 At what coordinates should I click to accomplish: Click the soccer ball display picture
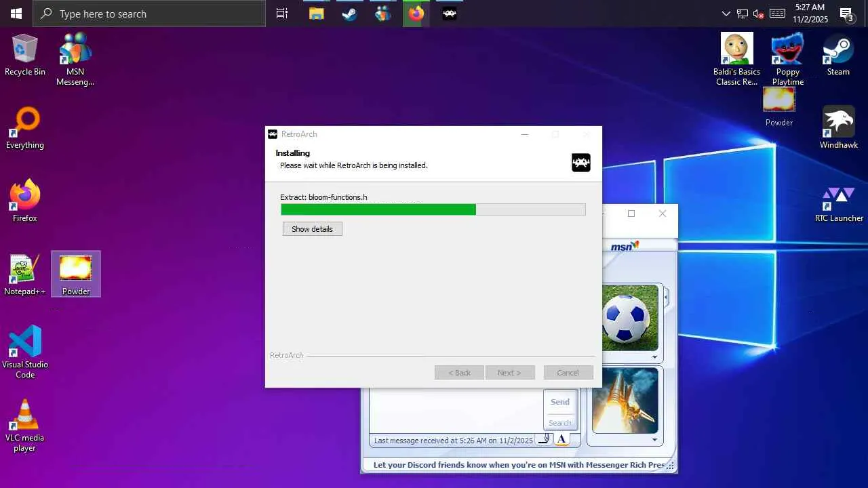(x=630, y=317)
